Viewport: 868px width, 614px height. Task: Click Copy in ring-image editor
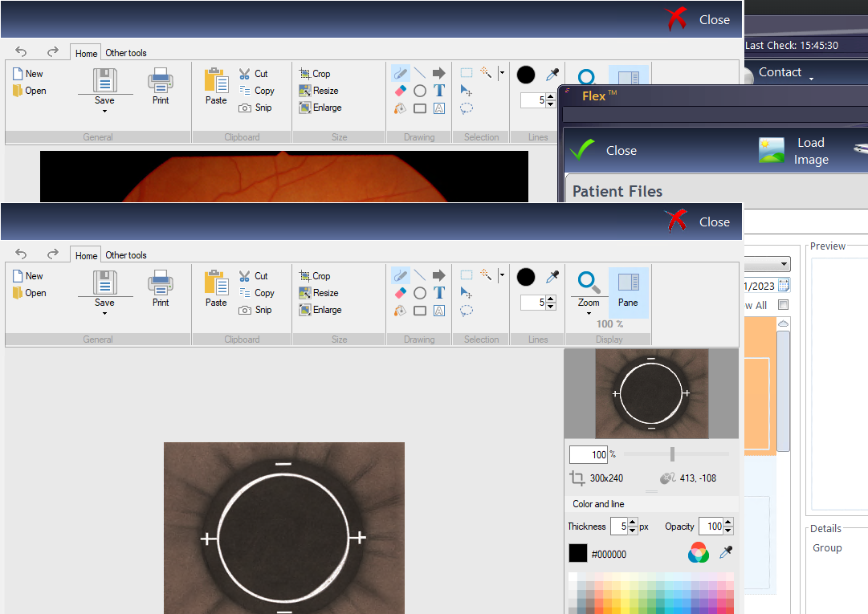pos(257,293)
